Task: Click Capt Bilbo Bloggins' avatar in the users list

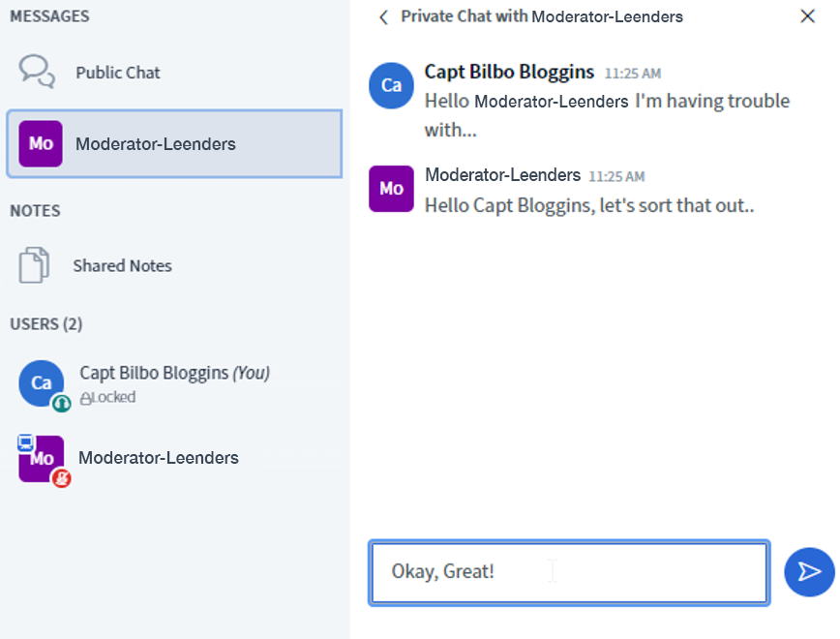Action: click(41, 383)
